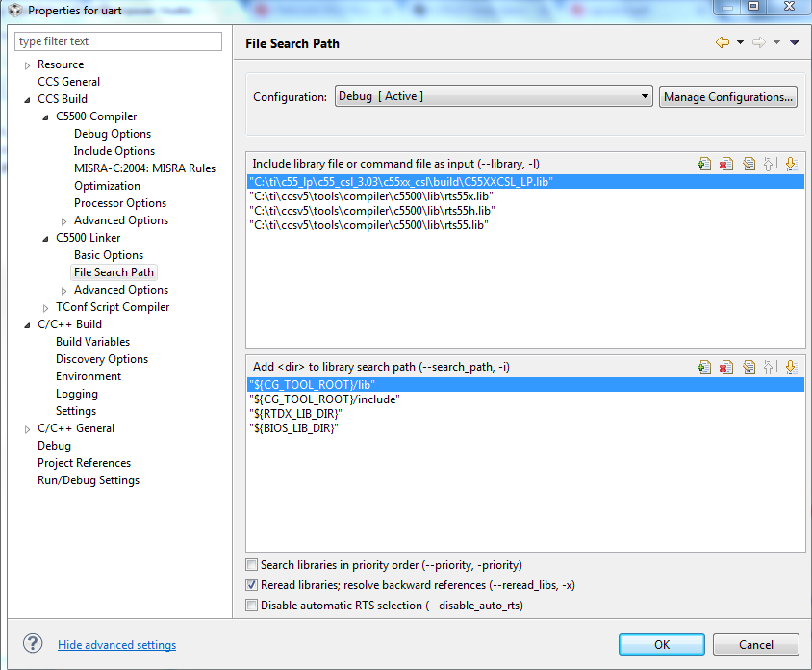Go back with the yellow back arrow
Viewport: 812px width, 670px height.
coord(723,42)
